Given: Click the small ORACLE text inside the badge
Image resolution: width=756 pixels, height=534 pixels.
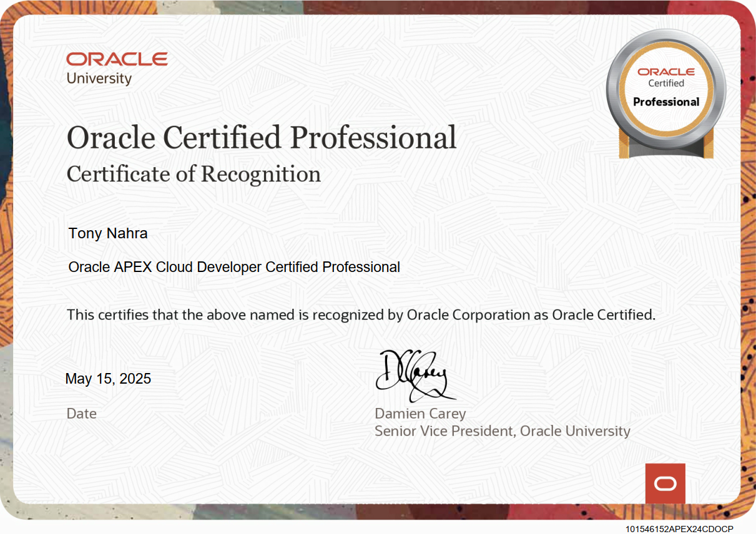Looking at the screenshot, I should 666,72.
